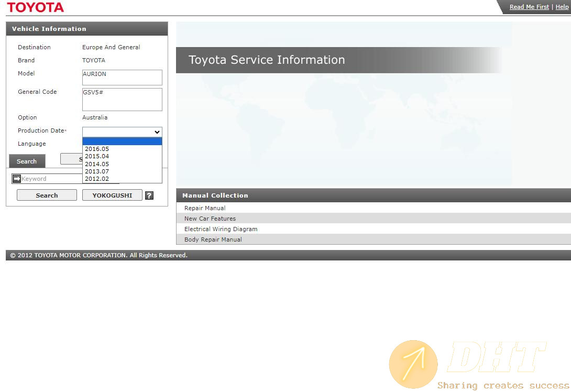Click the Vehicle Information panel header
The height and width of the screenshot is (392, 571).
(86, 29)
